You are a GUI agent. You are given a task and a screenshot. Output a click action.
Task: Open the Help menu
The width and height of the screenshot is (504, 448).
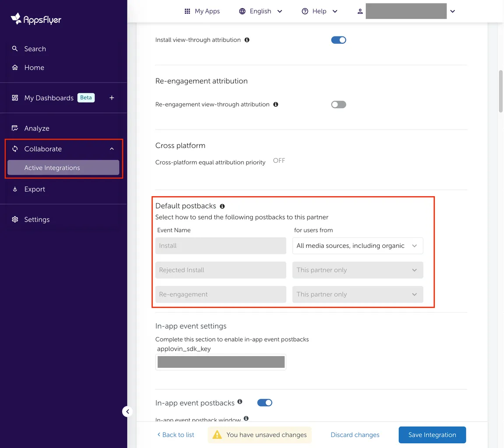tap(319, 11)
